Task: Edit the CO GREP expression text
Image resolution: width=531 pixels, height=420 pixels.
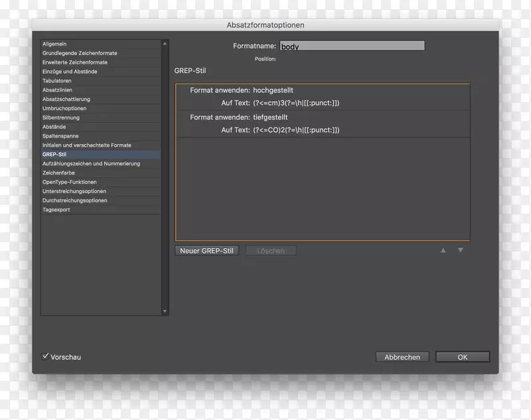Action: [296, 130]
